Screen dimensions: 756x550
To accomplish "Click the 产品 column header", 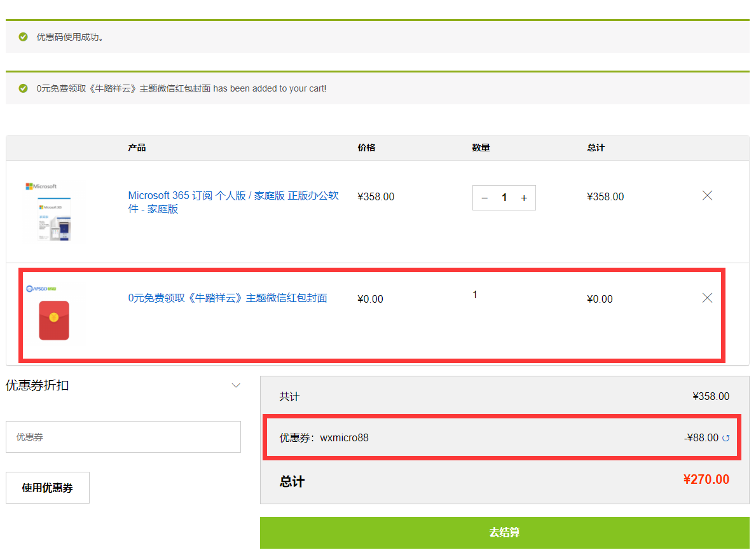I will [x=137, y=148].
